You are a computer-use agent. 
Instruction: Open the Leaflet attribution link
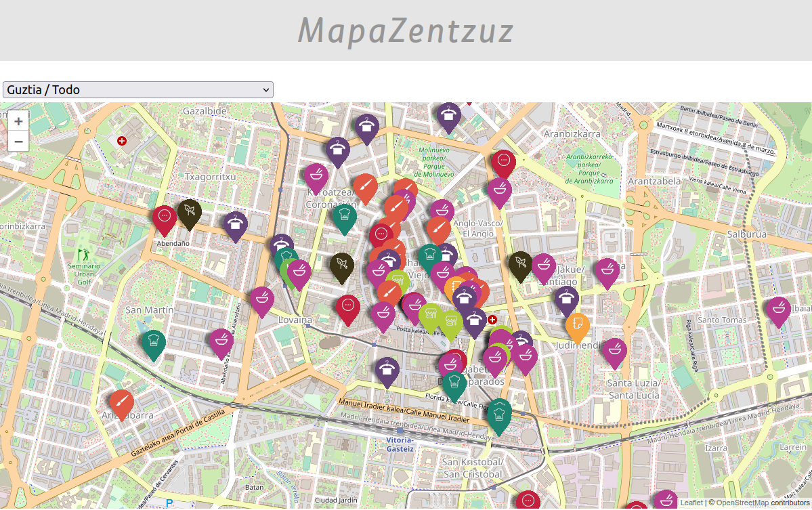[x=691, y=503]
